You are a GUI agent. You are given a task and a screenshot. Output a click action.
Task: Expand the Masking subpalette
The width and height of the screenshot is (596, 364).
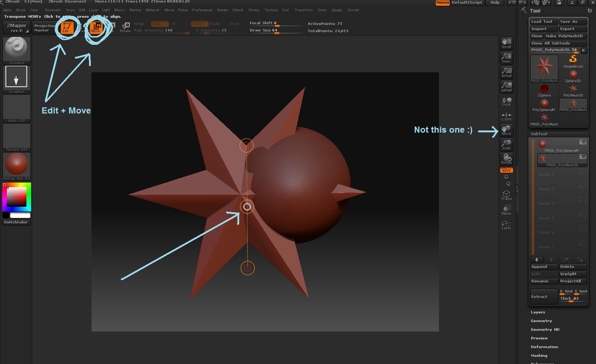point(539,356)
